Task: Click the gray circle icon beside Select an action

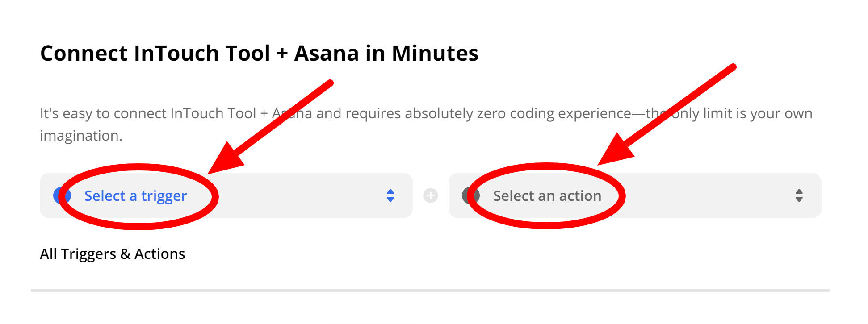Action: point(470,195)
